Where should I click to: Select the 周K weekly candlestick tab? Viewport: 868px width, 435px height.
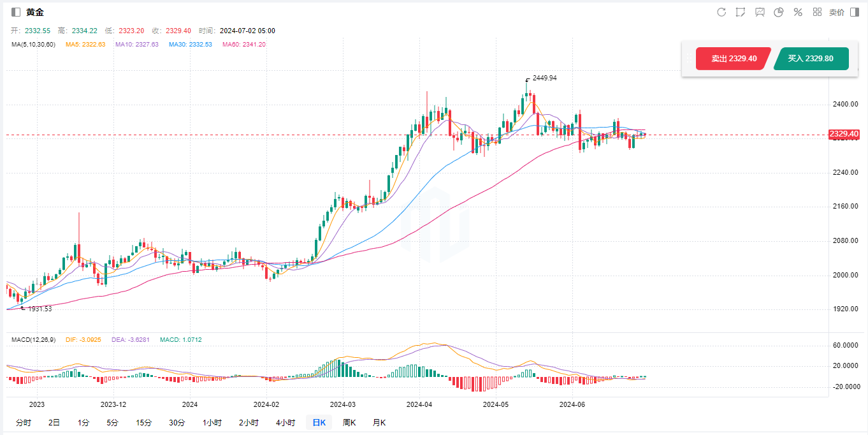click(x=349, y=422)
